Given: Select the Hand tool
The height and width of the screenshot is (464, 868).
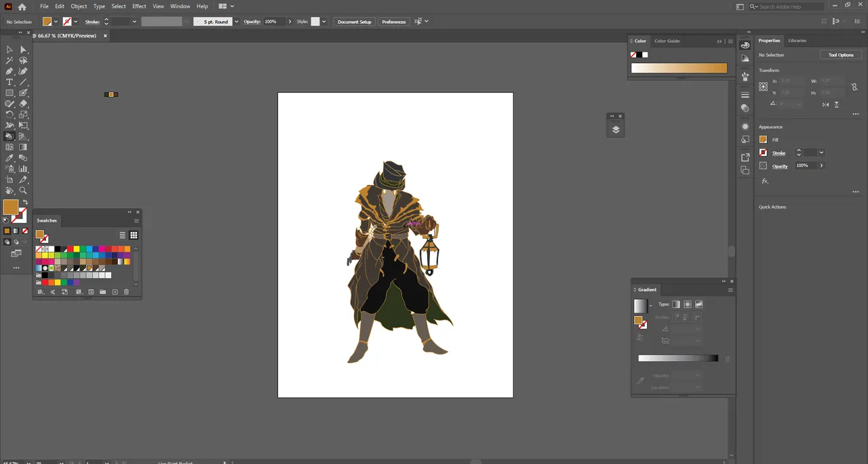Looking at the screenshot, I should click(9, 191).
